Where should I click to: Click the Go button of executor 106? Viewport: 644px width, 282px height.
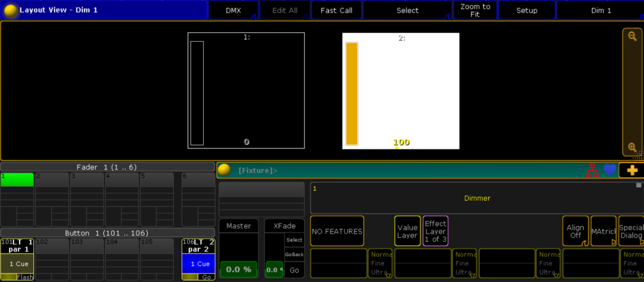tap(206, 277)
